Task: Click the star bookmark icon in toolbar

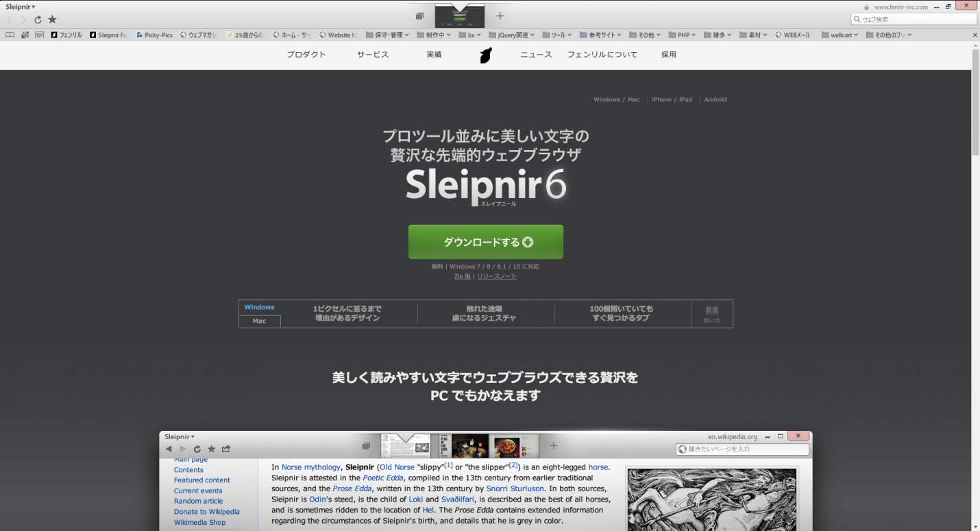Action: [52, 20]
